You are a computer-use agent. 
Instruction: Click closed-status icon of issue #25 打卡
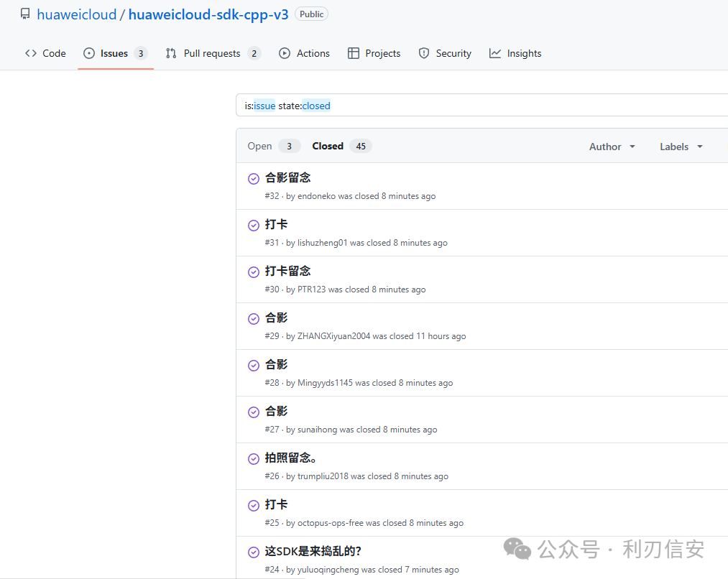pyautogui.click(x=254, y=505)
